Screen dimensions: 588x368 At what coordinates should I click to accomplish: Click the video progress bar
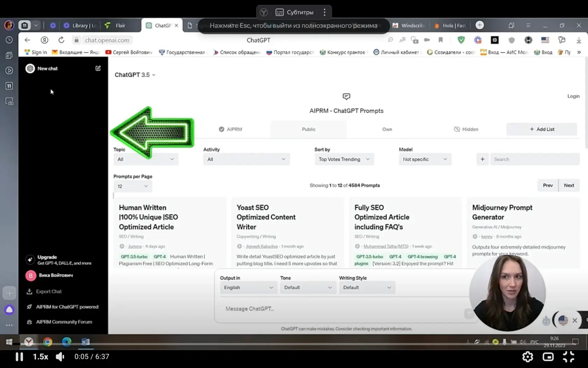(x=294, y=345)
